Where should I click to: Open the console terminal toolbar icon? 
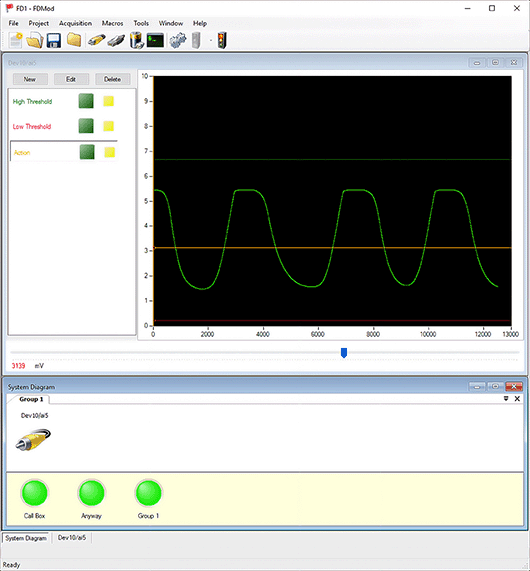point(155,40)
